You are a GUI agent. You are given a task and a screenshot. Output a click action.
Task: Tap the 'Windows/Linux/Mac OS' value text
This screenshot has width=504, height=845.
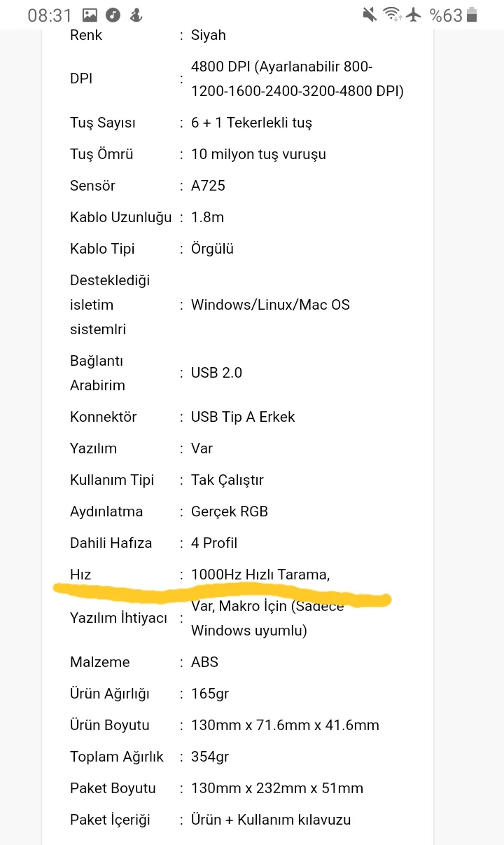pos(270,305)
